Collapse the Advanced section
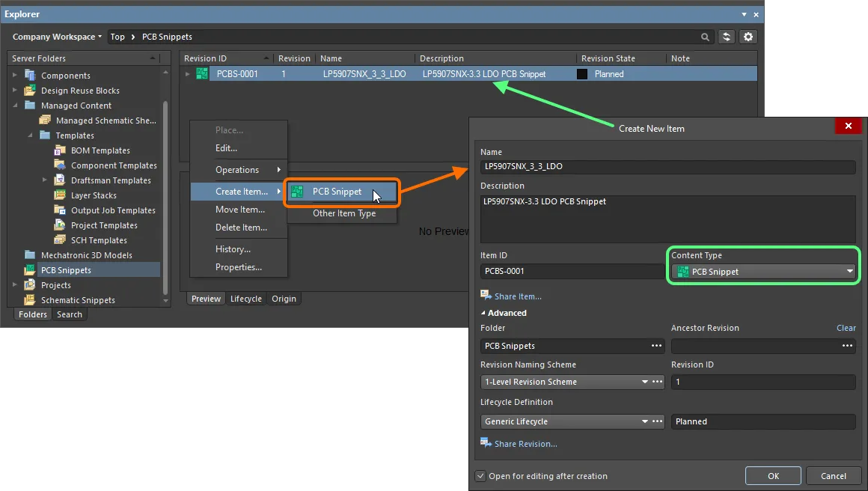868x491 pixels. coord(483,313)
